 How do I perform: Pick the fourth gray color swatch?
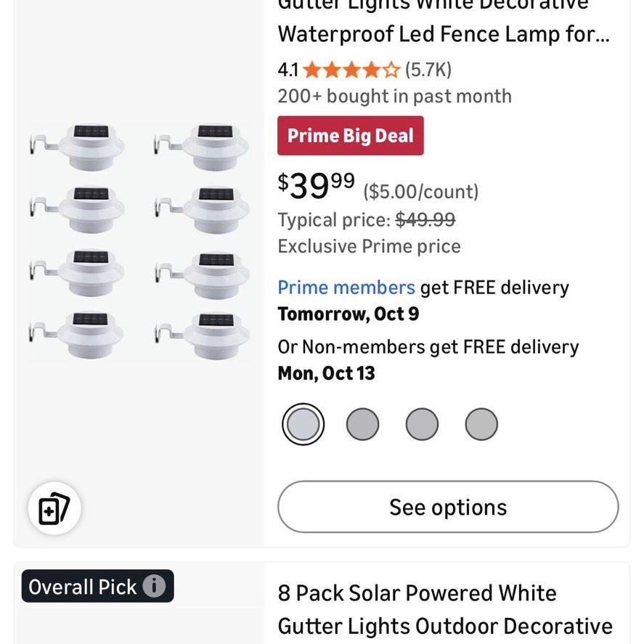point(481,424)
